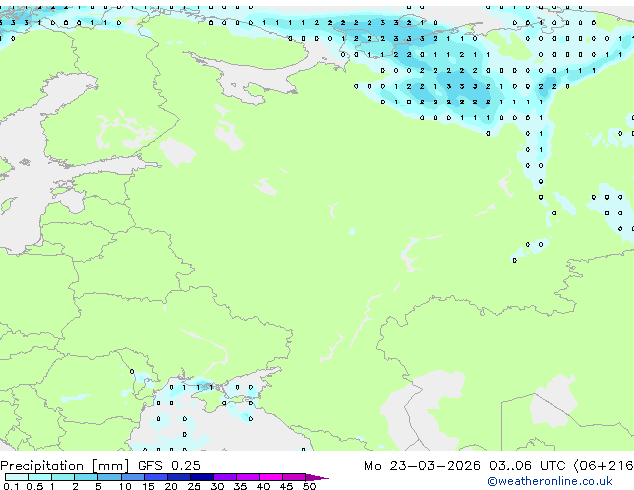
Task: Select the 45–50 mm legend color swatch
Action: pyautogui.click(x=294, y=477)
